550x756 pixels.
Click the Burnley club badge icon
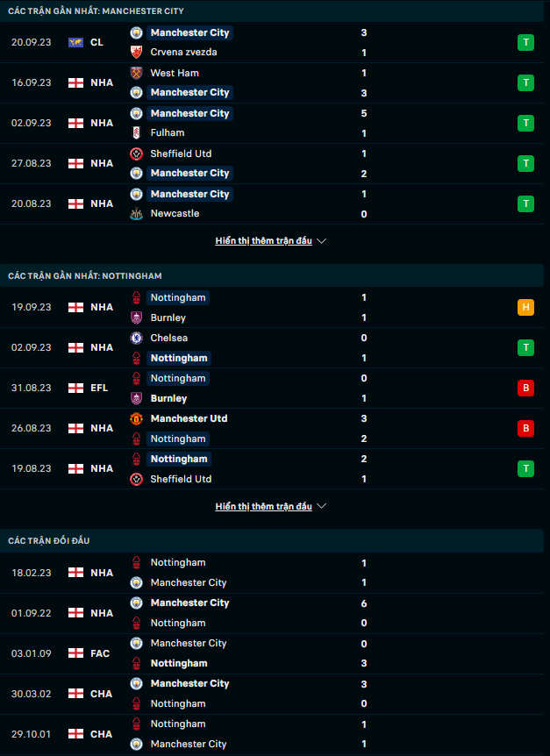pos(135,317)
